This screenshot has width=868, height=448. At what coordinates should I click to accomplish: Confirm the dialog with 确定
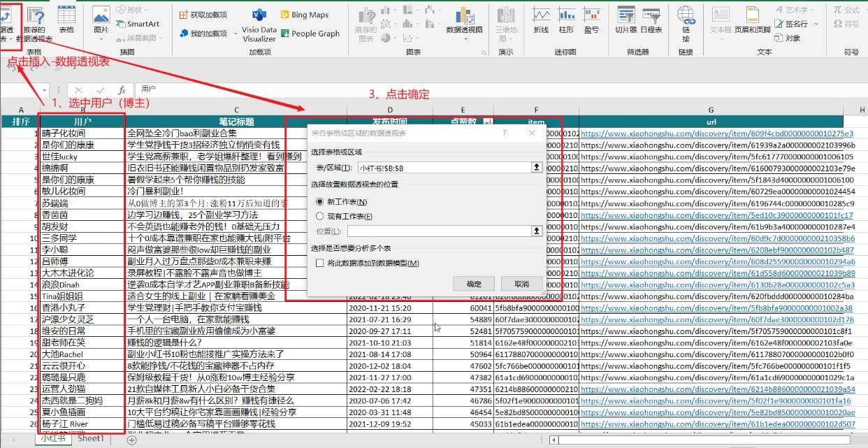point(474,282)
